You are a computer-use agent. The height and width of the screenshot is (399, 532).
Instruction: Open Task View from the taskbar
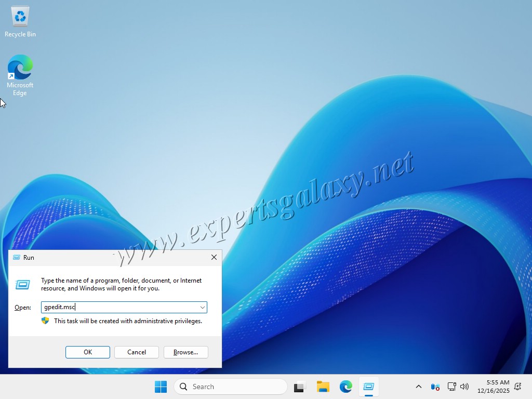(x=299, y=387)
